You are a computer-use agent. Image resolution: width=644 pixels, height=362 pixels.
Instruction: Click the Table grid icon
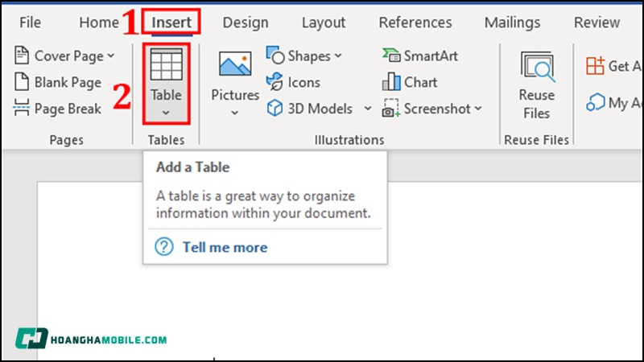(167, 64)
